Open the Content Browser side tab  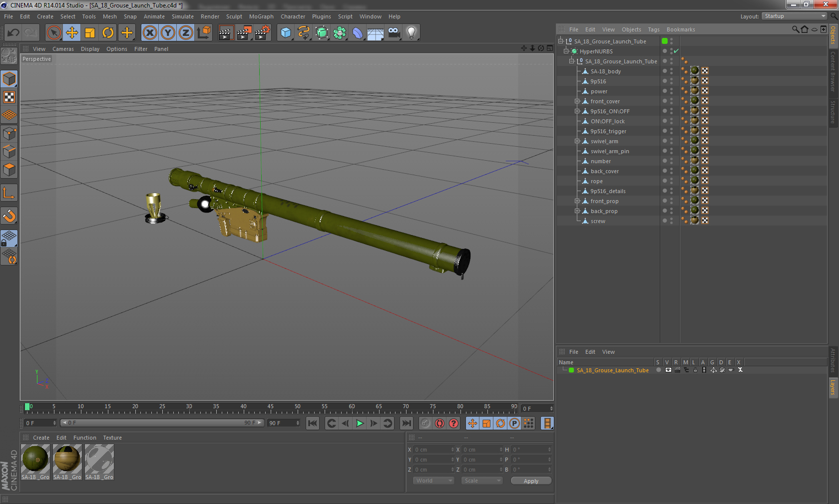click(x=833, y=71)
